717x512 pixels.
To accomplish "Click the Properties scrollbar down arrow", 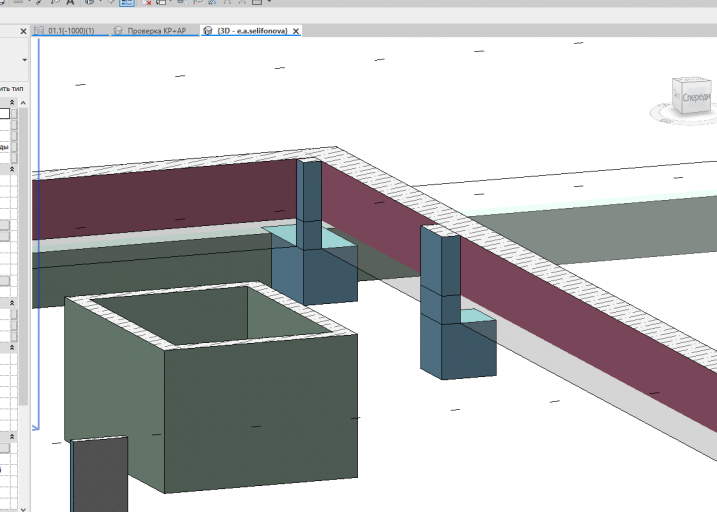I will click(x=23, y=508).
